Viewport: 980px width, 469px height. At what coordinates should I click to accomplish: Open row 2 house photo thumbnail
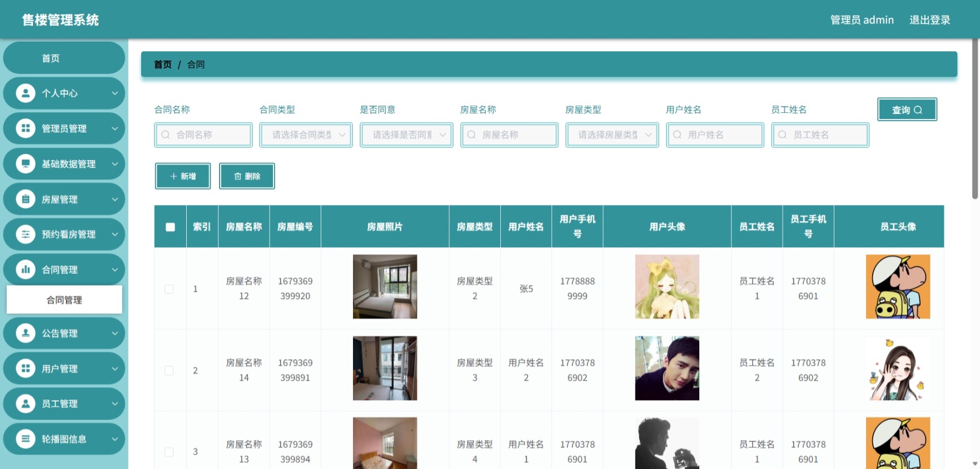385,368
